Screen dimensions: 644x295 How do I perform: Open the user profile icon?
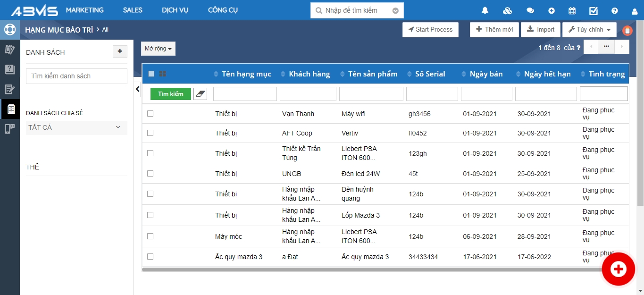(634, 10)
